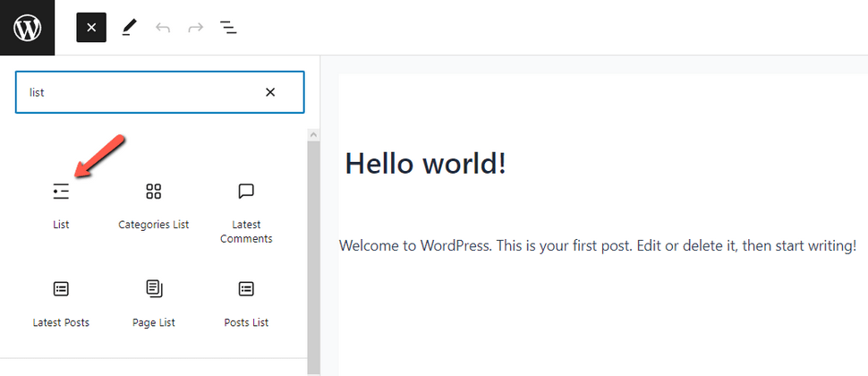This screenshot has height=376, width=868.
Task: Close the block inserter toggle button
Action: (x=91, y=28)
